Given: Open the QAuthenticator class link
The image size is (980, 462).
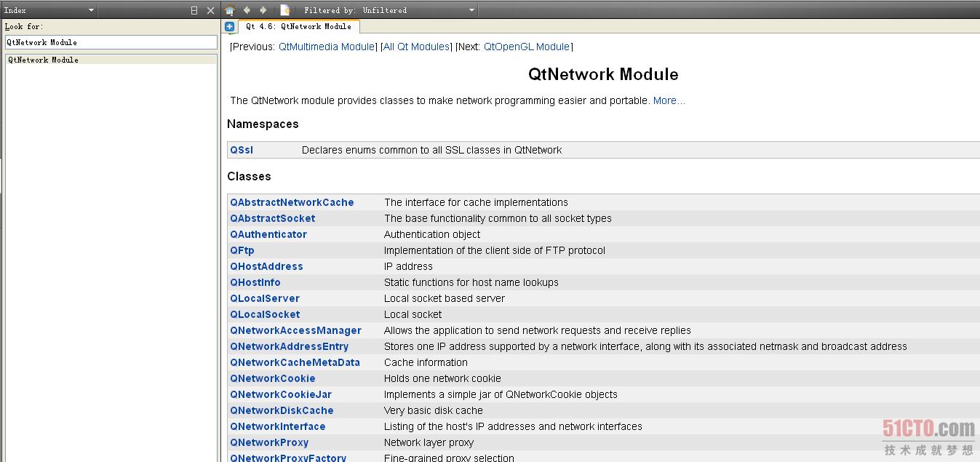Looking at the screenshot, I should point(268,234).
